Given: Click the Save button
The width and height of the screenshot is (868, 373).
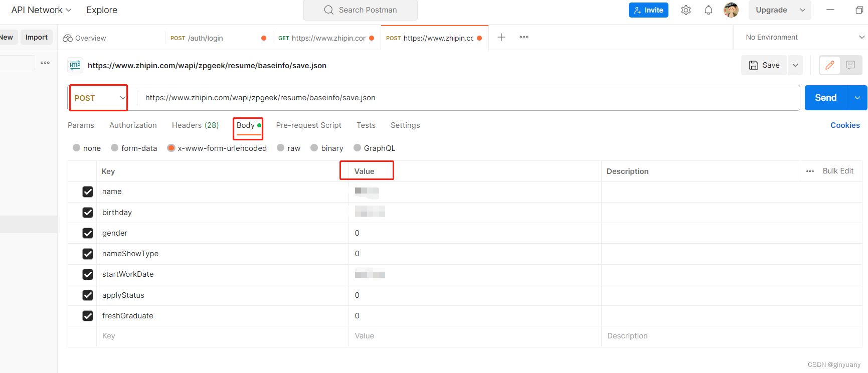Looking at the screenshot, I should [x=764, y=65].
